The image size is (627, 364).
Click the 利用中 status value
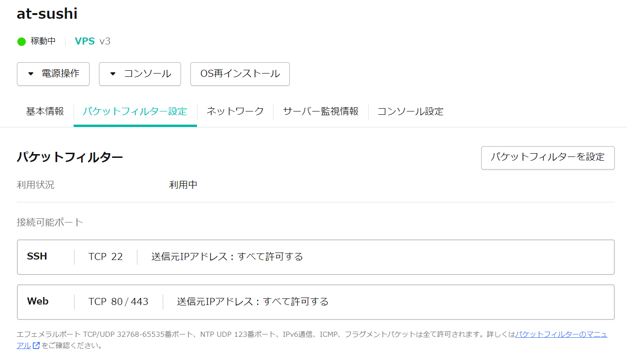point(183,185)
